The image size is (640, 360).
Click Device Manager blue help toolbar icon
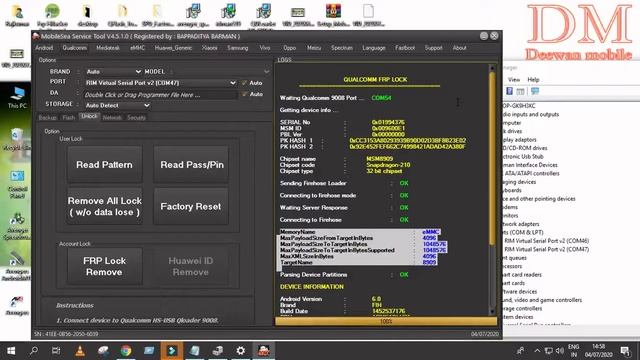point(509,91)
